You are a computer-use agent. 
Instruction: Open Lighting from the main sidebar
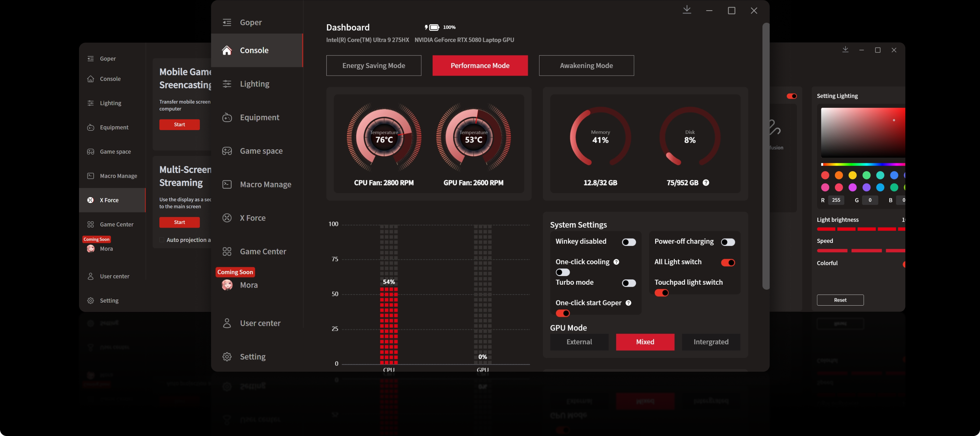point(254,84)
